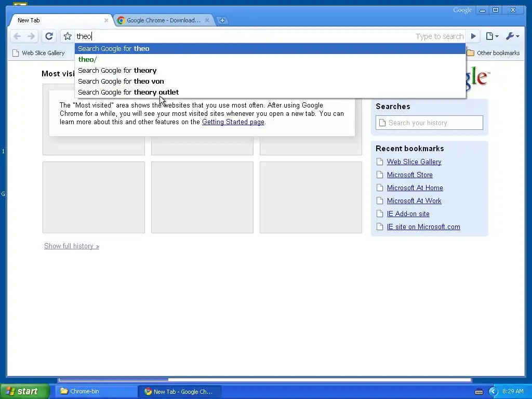Choose suggestion Search Google for theo
Viewport: 532px width, 399px height.
270,48
